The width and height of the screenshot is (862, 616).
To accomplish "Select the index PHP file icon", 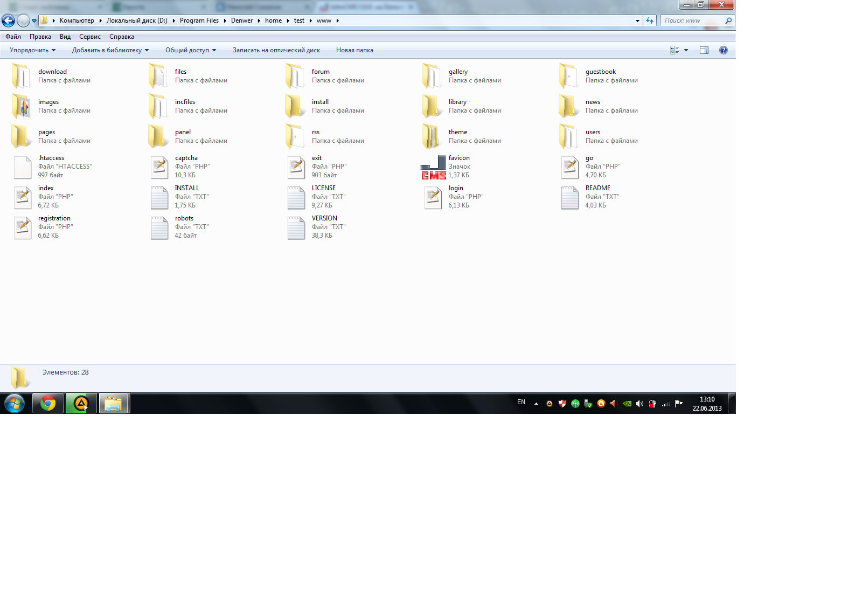I will (23, 197).
